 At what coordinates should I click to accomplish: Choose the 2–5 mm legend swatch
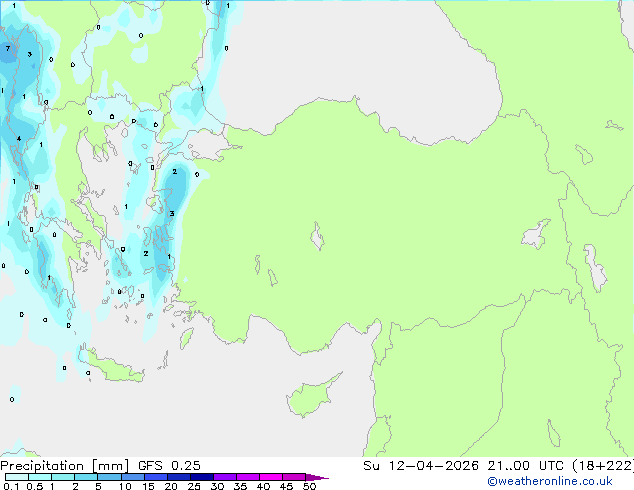(x=86, y=477)
